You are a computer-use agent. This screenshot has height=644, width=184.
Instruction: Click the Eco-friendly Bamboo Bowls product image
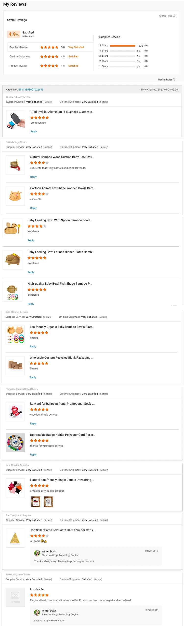pyautogui.click(x=15, y=334)
